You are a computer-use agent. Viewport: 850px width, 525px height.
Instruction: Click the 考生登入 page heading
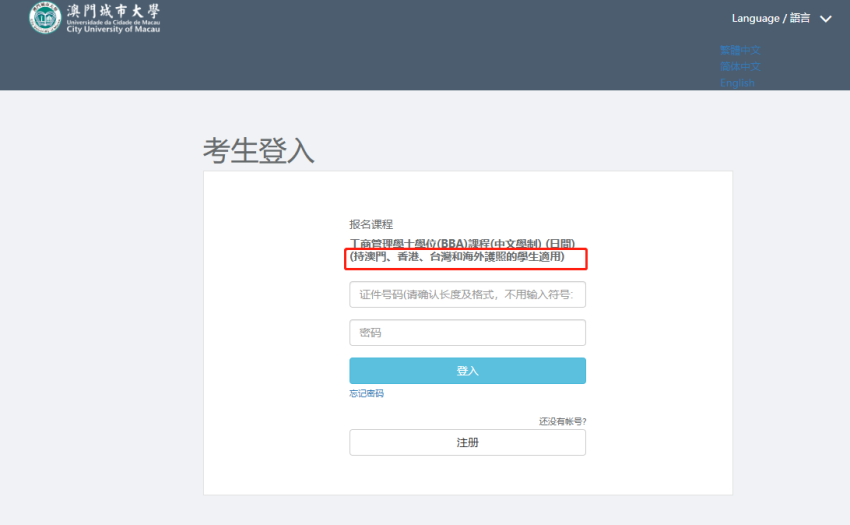[259, 151]
